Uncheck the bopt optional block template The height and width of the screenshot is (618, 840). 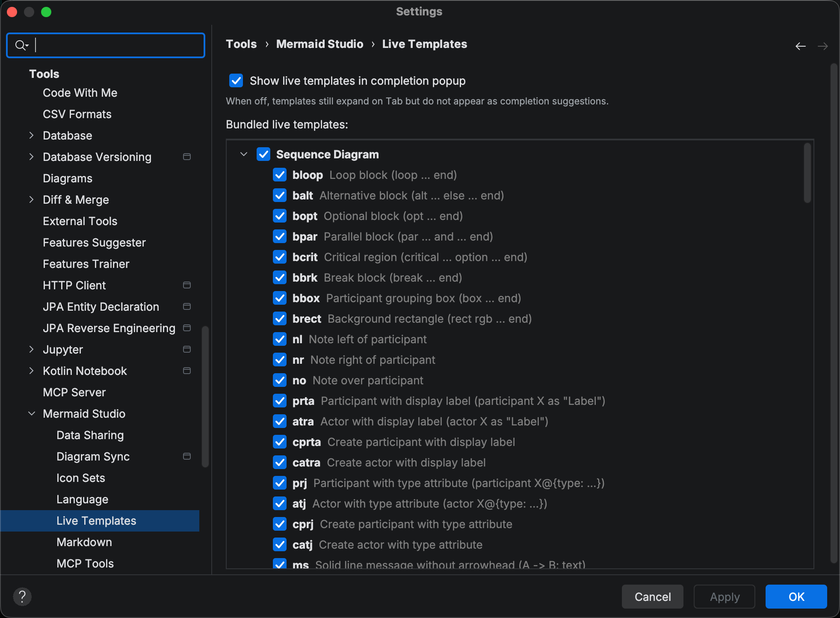click(280, 216)
